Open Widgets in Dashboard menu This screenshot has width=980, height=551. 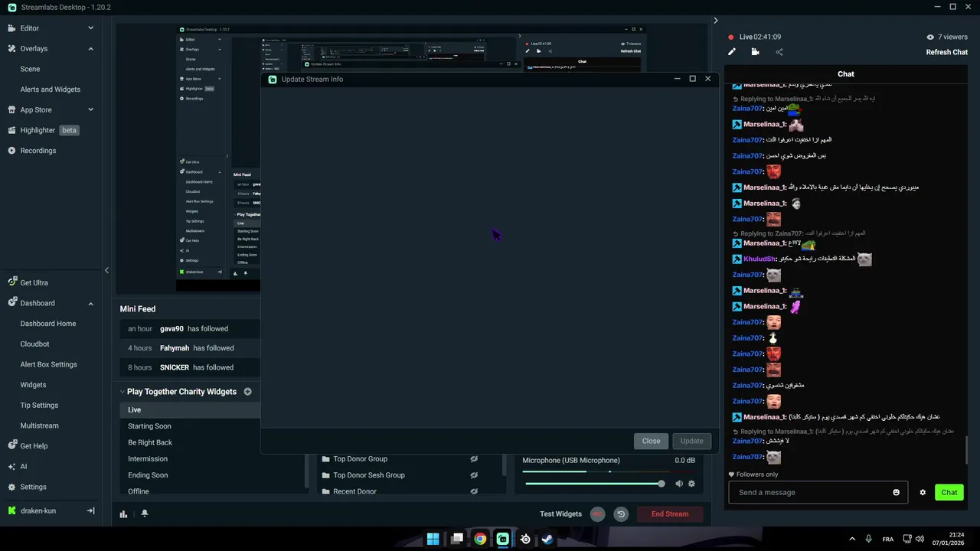click(x=33, y=385)
